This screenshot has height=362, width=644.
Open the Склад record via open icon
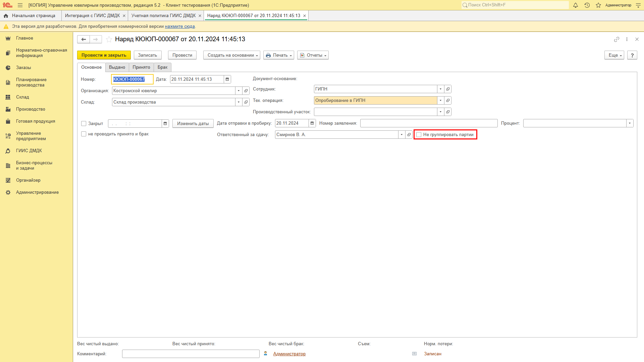point(246,102)
